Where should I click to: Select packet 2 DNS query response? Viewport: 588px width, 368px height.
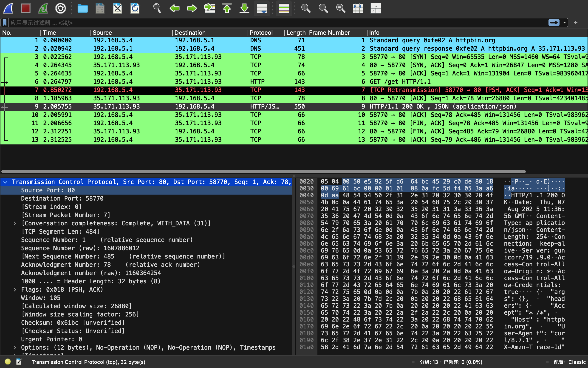(294, 49)
